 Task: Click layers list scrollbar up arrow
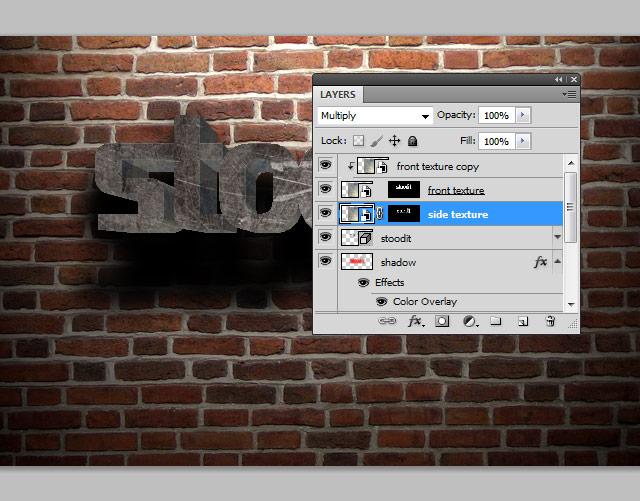pos(571,163)
